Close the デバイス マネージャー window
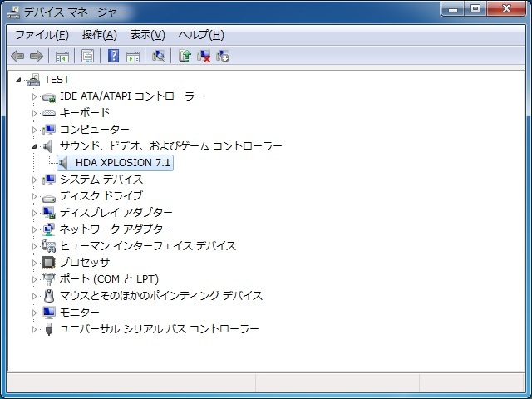 coord(507,8)
